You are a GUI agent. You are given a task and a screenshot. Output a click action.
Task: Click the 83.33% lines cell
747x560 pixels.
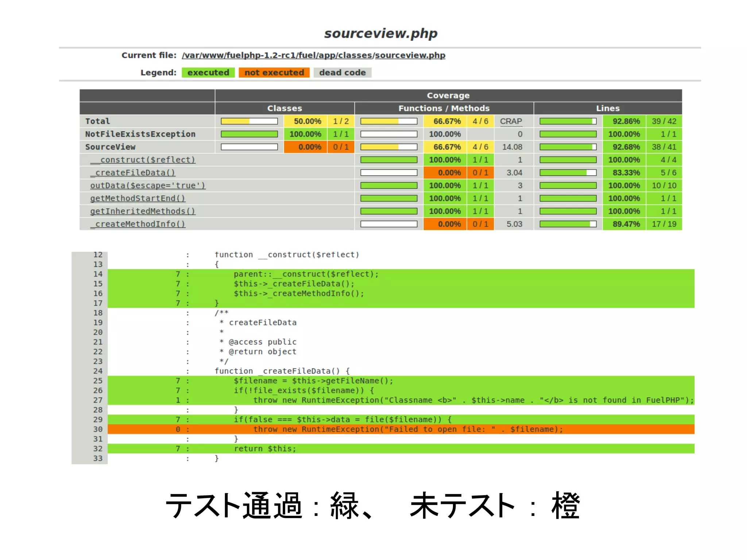(x=624, y=172)
